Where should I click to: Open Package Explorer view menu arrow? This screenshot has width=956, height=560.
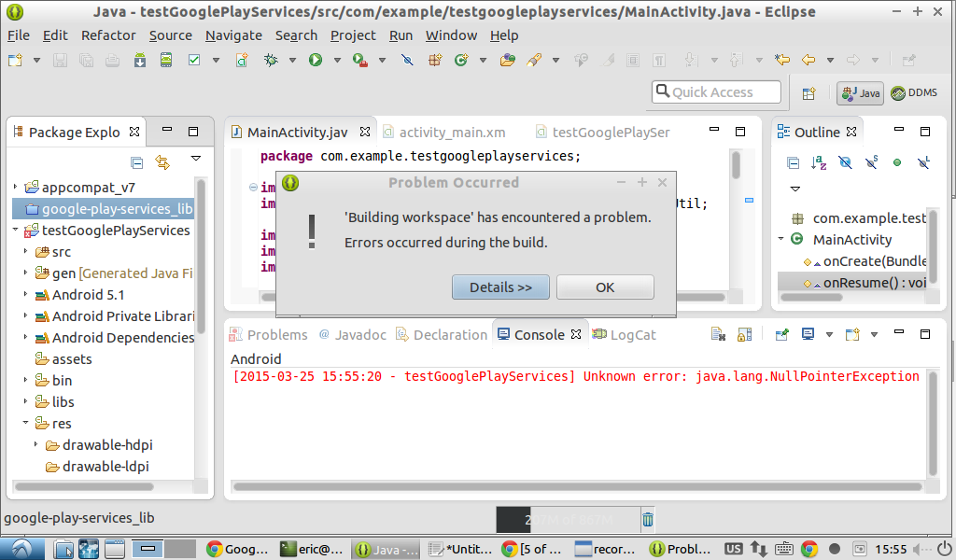[196, 159]
